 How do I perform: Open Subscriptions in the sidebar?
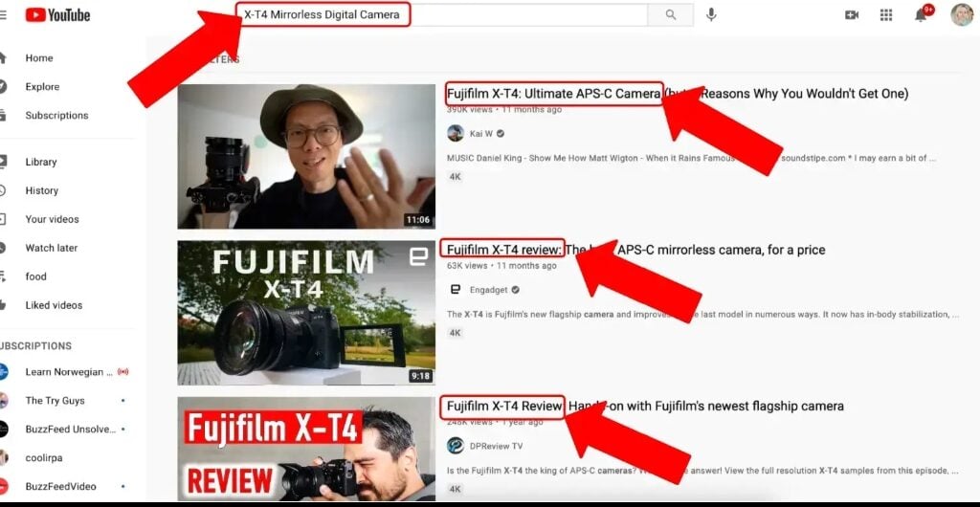[56, 116]
